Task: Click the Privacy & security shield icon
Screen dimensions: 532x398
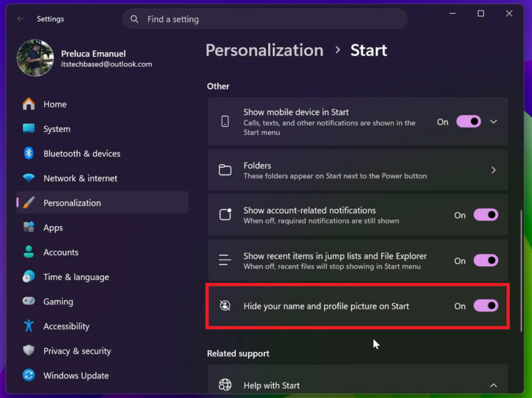Action: [x=29, y=350]
